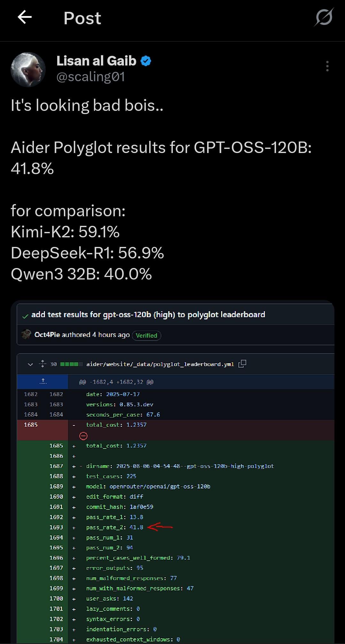Collapse the polyglot_leaderboard.yml file diff chevron
The height and width of the screenshot is (644, 345).
click(x=30, y=364)
